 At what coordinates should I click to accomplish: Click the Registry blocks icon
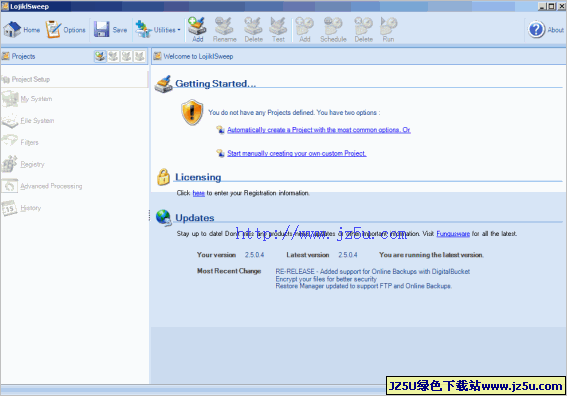[x=10, y=164]
